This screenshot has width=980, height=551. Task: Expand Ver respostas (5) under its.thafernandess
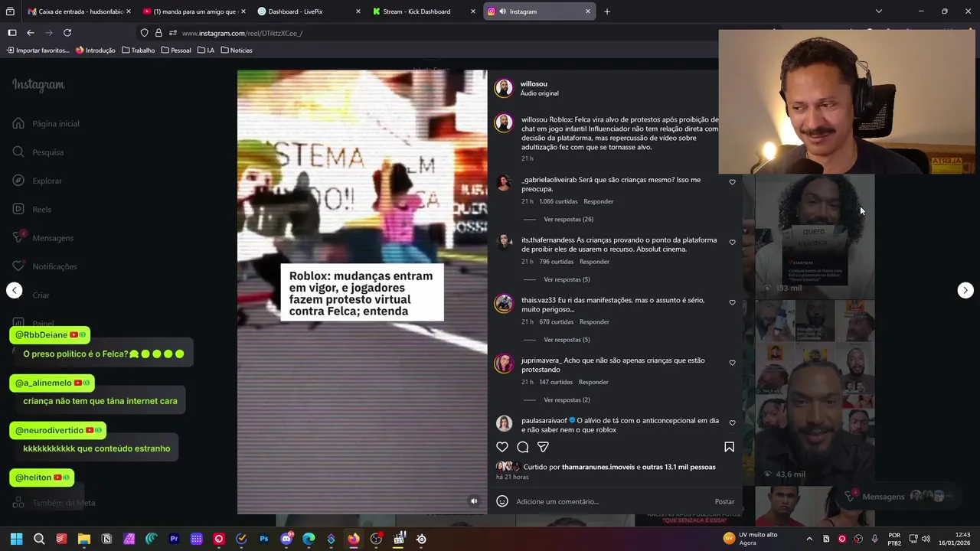pos(567,279)
